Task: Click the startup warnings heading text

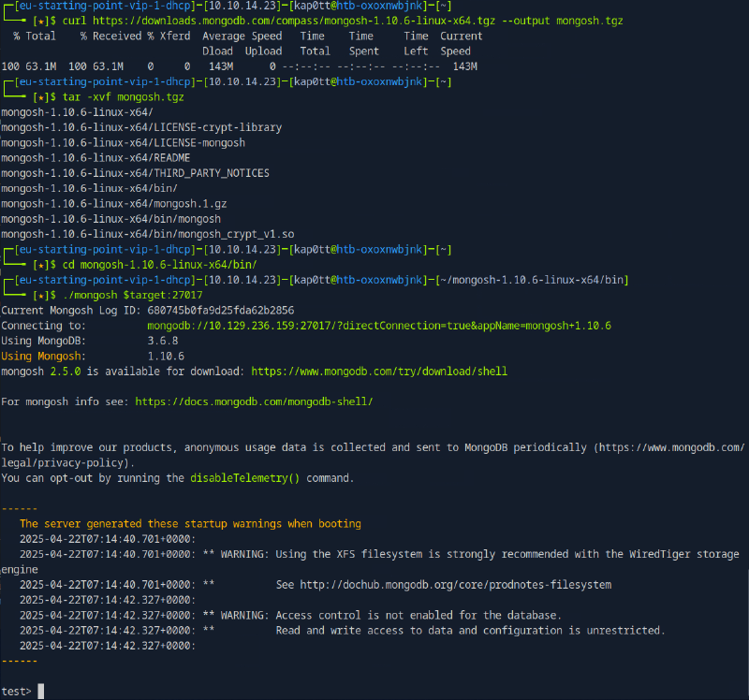Action: [x=190, y=524]
